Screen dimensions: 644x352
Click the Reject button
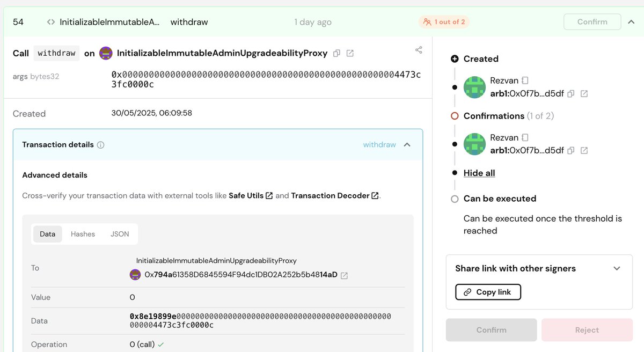[587, 330]
